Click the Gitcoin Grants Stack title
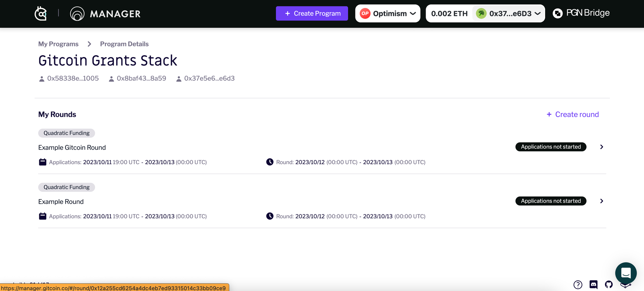The image size is (644, 291). [108, 61]
